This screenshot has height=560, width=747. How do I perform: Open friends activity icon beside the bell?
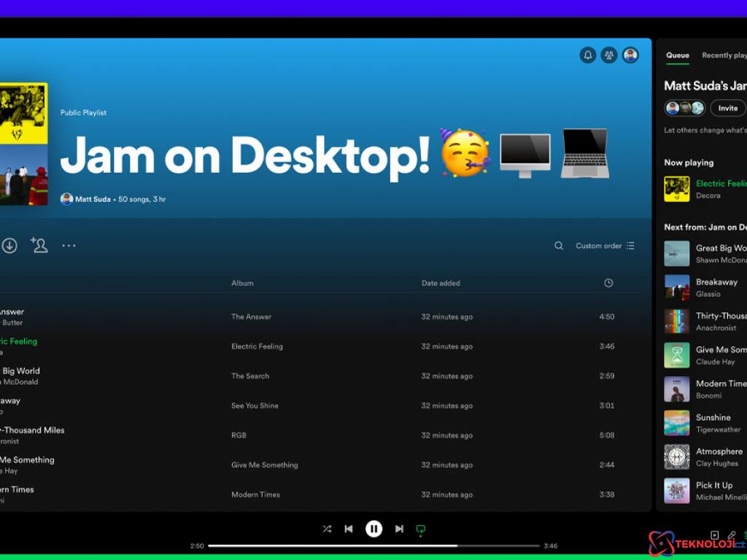point(609,55)
